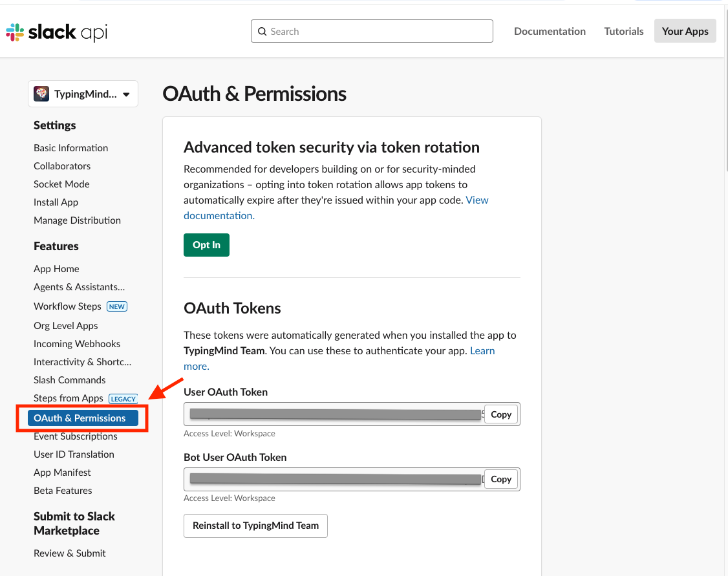Click the OAuth & Permissions page heading
Screen dimensions: 728x576
pyautogui.click(x=255, y=94)
